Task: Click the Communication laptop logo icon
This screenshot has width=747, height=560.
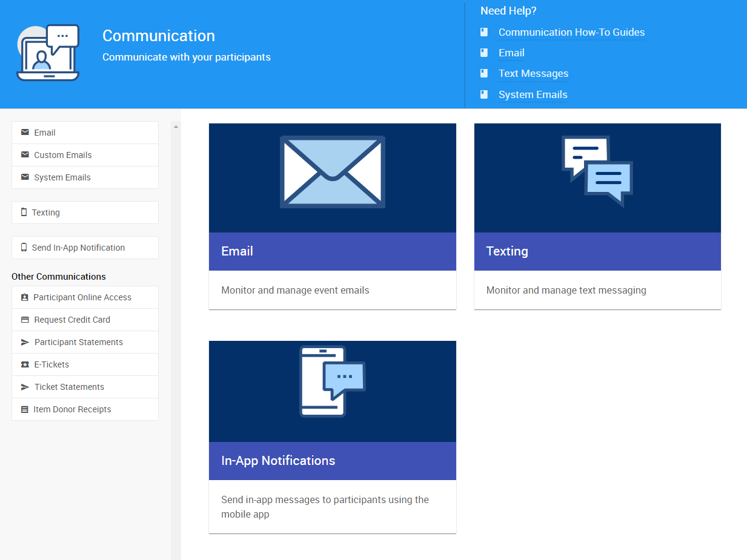Action: (48, 53)
